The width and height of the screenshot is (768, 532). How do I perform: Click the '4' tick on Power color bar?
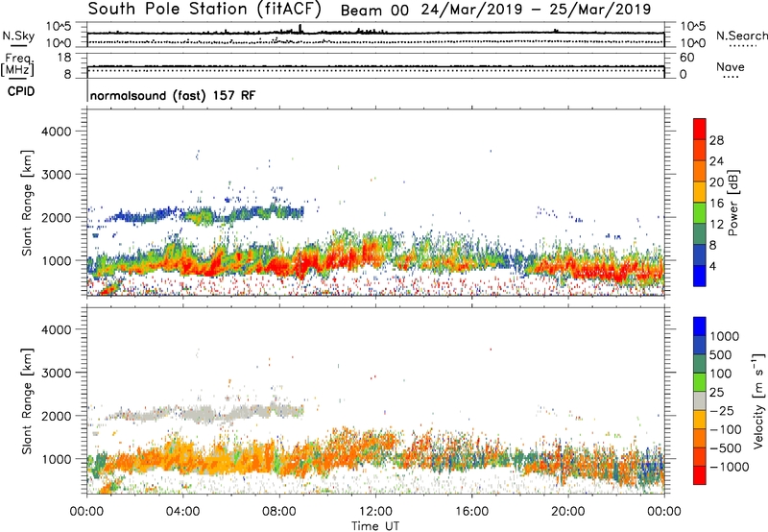(x=713, y=267)
